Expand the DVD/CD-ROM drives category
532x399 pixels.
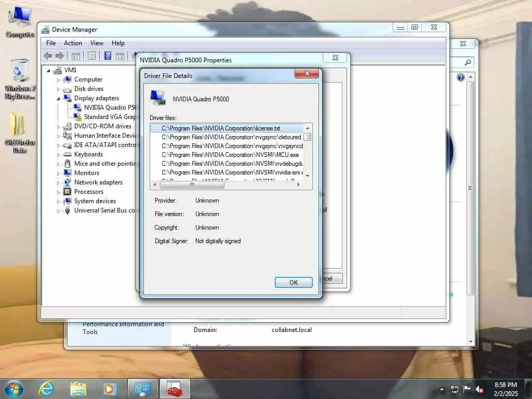click(x=58, y=127)
